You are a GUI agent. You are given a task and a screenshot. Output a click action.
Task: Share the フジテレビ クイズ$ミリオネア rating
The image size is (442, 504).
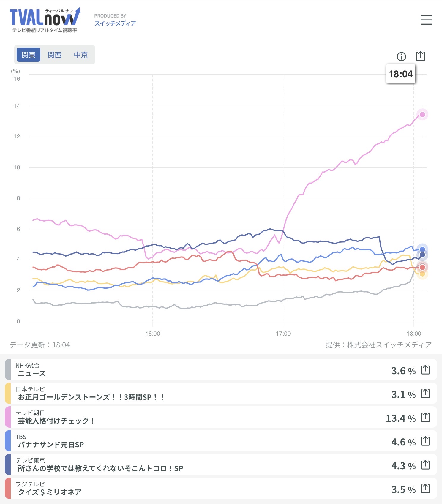pyautogui.click(x=425, y=489)
